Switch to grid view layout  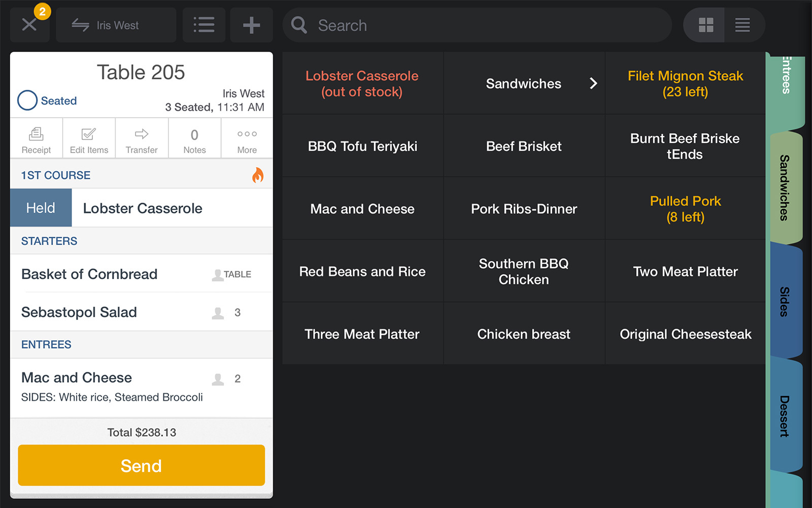click(706, 25)
